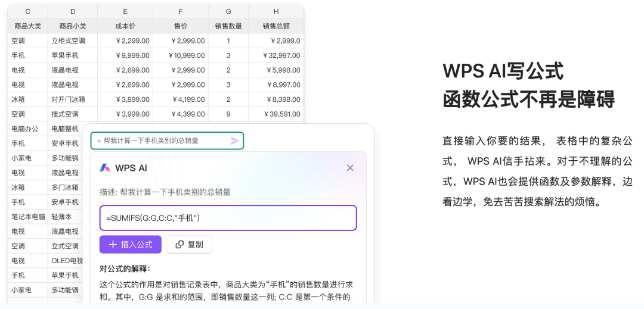The width and height of the screenshot is (644, 309).
Task: Click the 轻薄本 cell
Action: point(66,217)
